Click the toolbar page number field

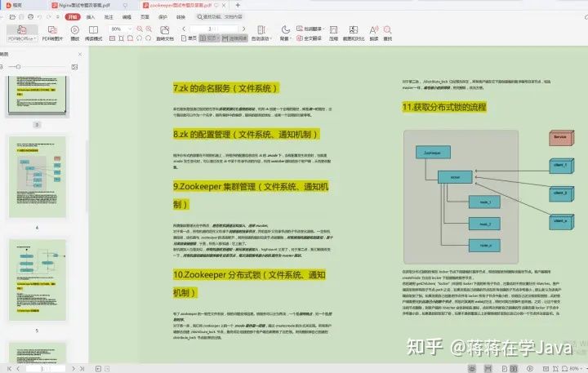coord(214,29)
